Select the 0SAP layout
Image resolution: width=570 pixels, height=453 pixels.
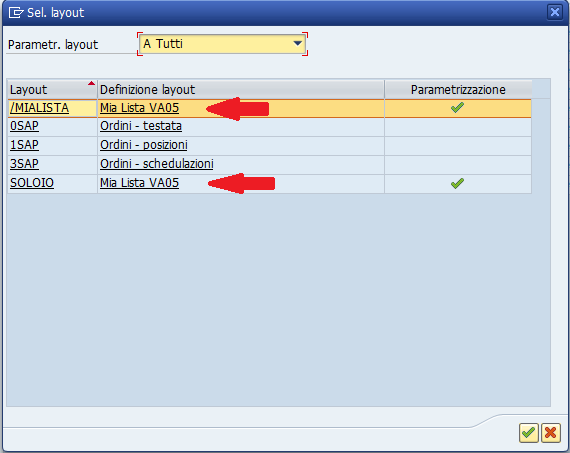[24, 126]
